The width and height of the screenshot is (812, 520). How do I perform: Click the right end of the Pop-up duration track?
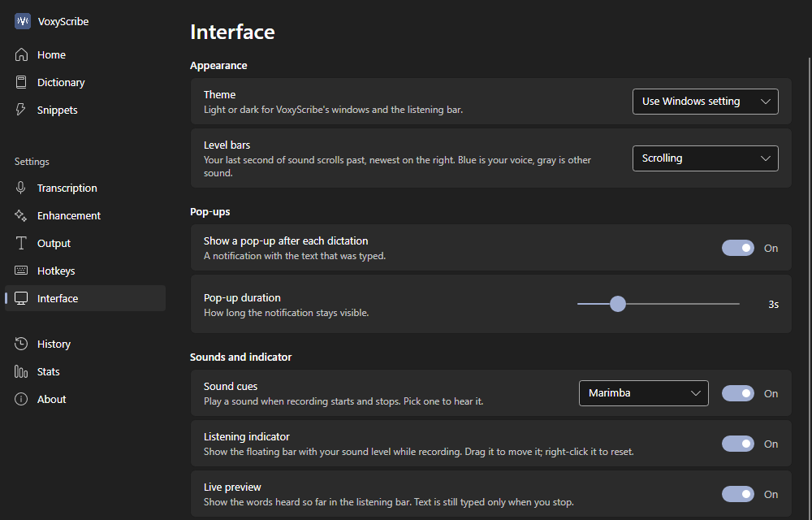coord(737,304)
